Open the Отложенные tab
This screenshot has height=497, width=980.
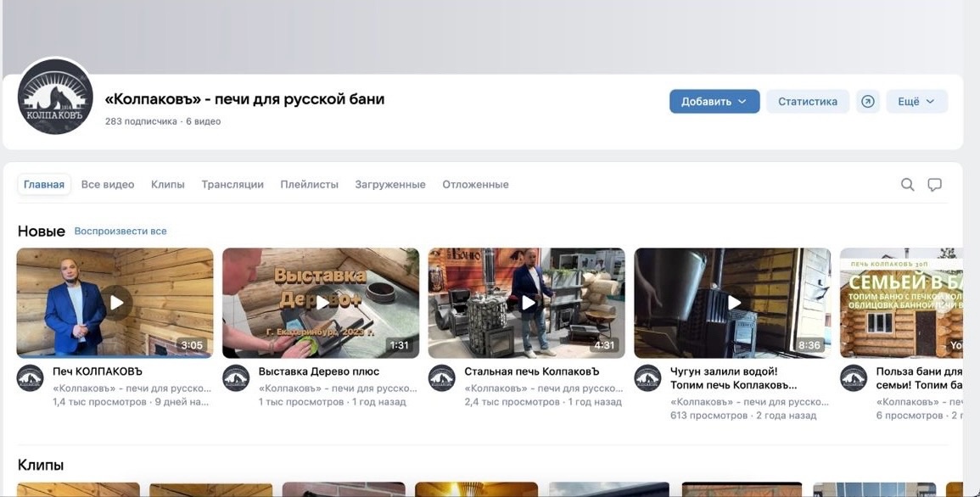(476, 184)
